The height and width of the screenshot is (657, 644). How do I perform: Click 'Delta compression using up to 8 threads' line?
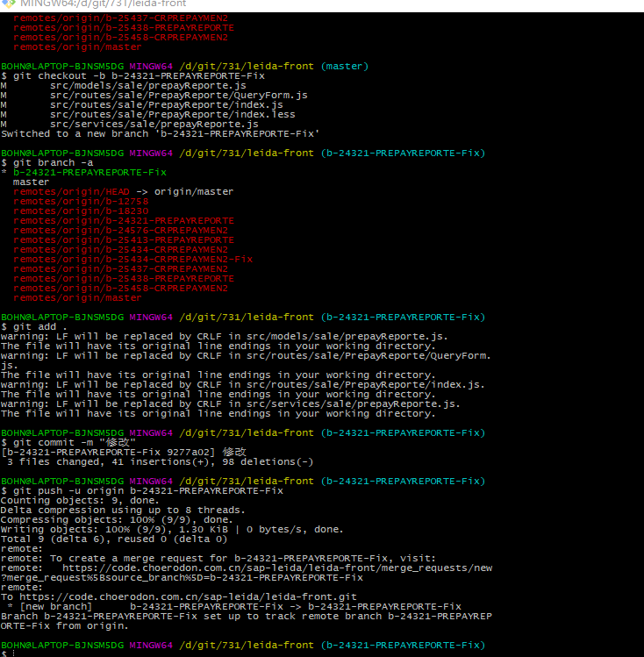[x=123, y=510]
